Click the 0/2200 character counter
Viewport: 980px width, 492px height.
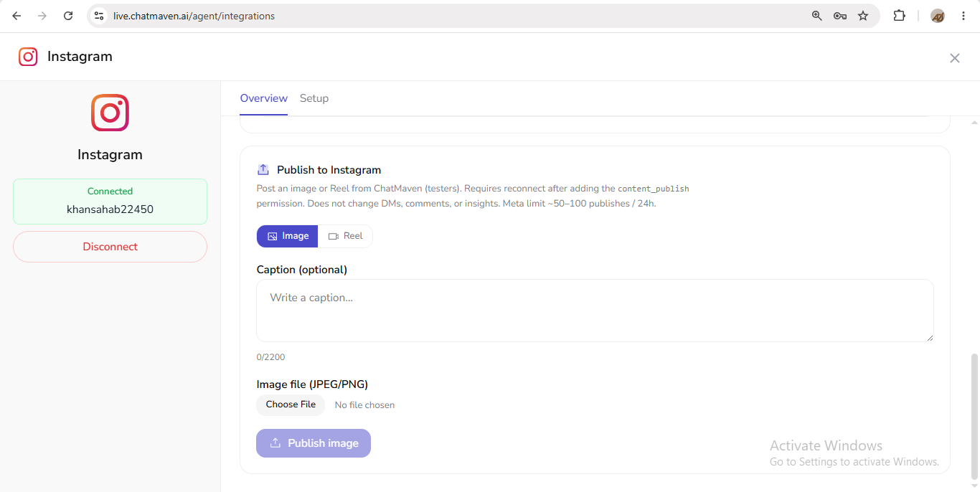point(270,357)
